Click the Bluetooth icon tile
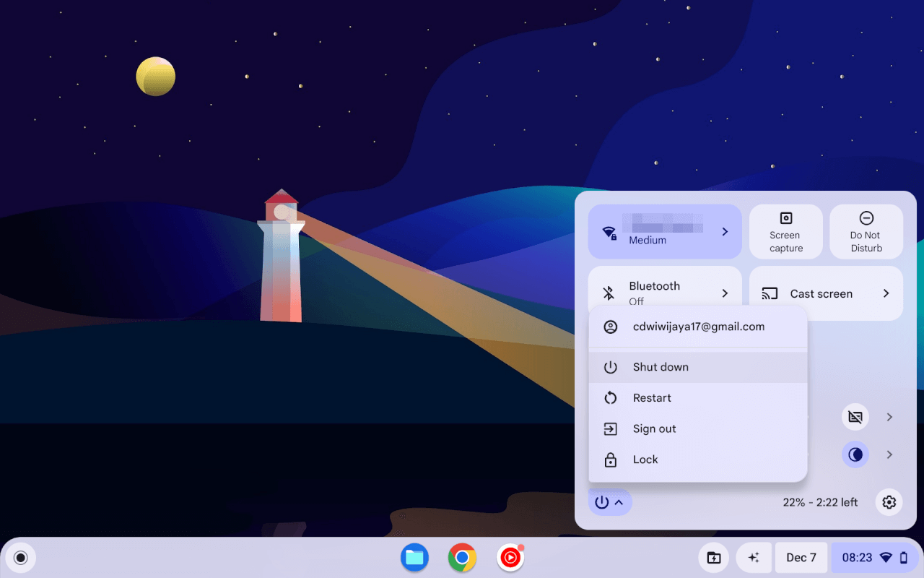The width and height of the screenshot is (924, 578). (x=609, y=293)
